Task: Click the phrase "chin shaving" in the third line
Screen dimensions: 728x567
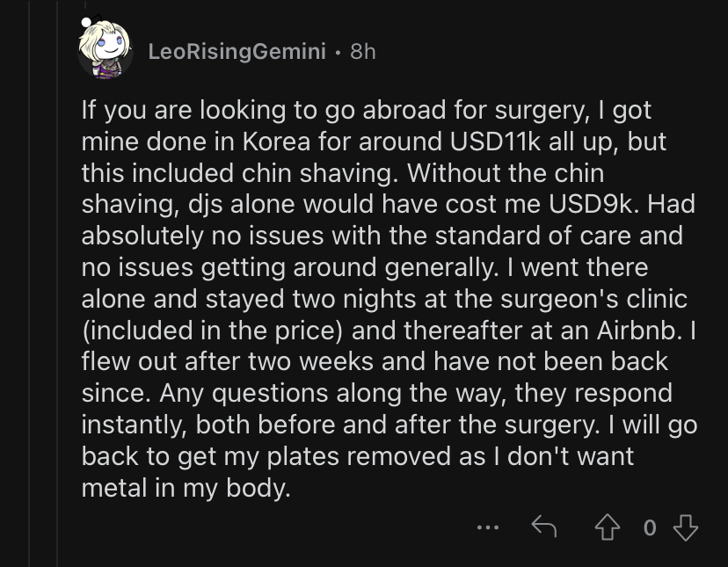Action: tap(319, 173)
